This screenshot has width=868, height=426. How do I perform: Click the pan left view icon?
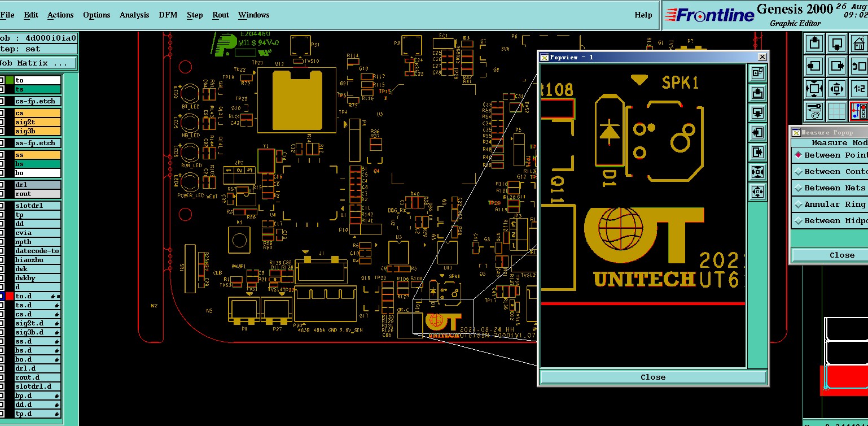814,66
